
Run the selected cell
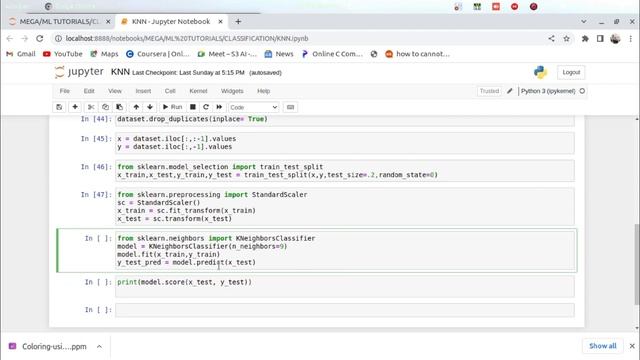click(172, 107)
